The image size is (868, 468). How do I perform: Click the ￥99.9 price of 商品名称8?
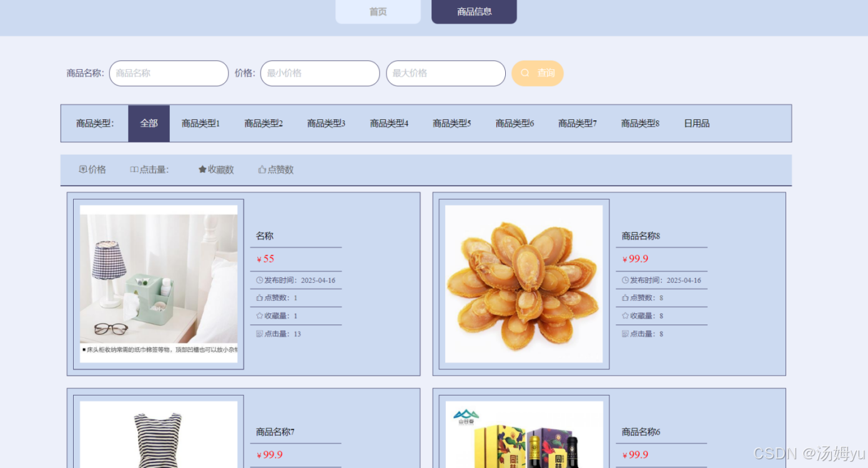[635, 259]
